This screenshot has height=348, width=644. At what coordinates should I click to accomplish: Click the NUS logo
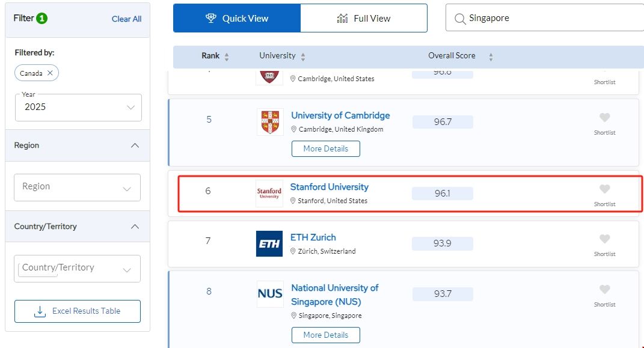[x=269, y=293]
